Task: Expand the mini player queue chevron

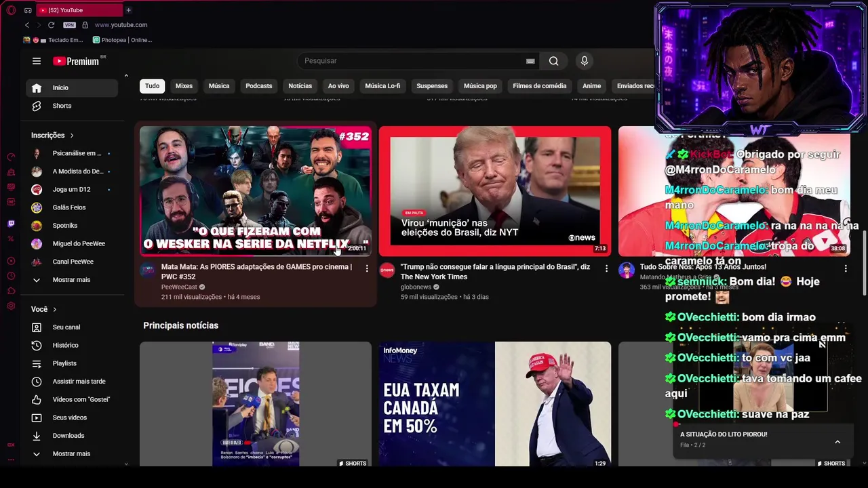Action: 837,442
